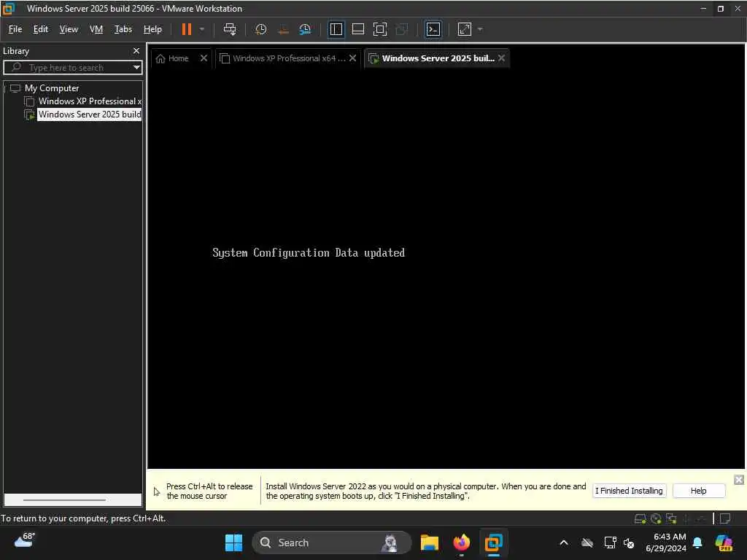
Task: Open the Tabs menu
Action: [123, 29]
